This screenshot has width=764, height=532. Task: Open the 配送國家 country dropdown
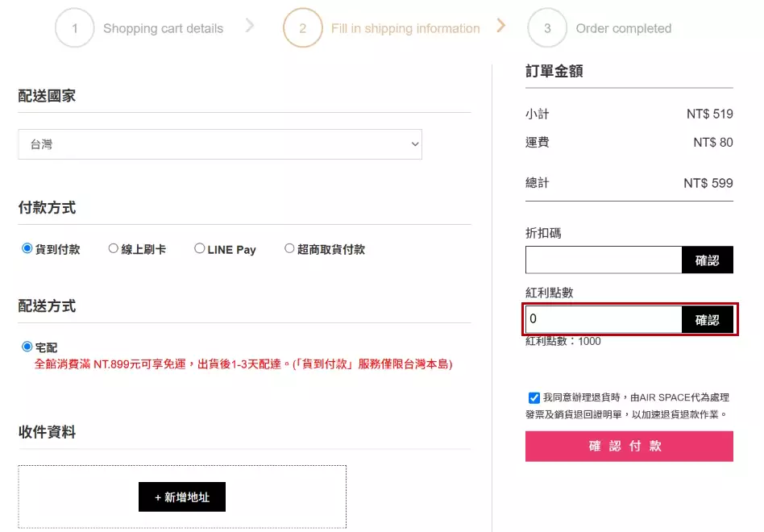pyautogui.click(x=220, y=144)
